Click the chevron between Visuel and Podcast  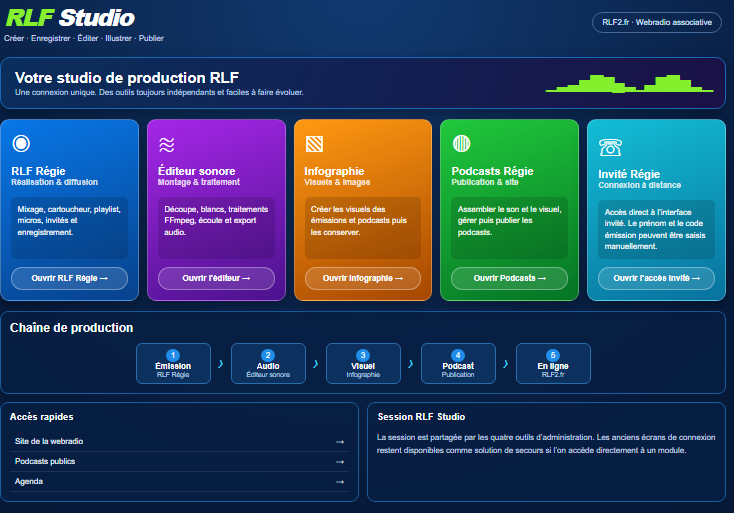tap(411, 364)
